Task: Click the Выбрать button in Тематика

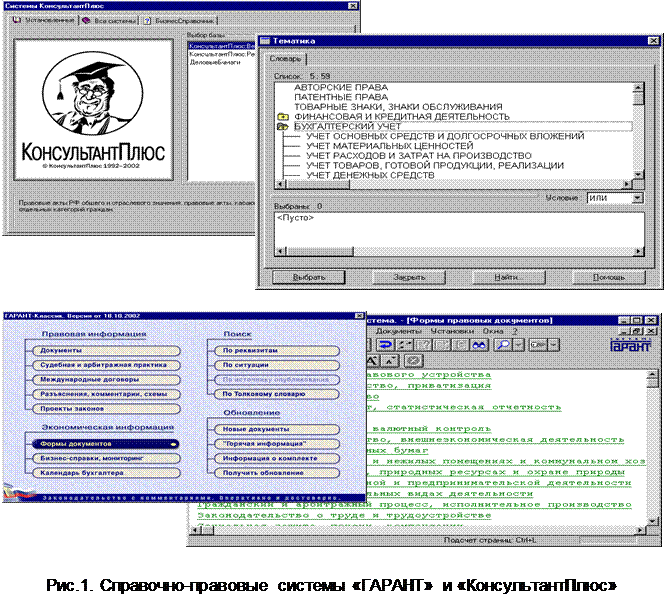Action: click(309, 277)
